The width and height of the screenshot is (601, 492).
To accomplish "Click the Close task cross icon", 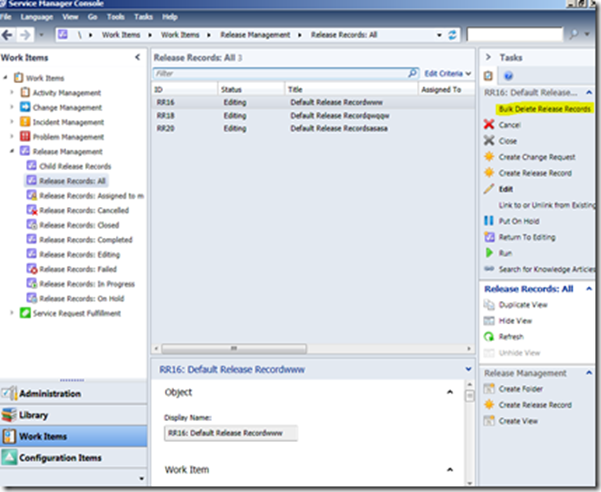I will point(489,140).
